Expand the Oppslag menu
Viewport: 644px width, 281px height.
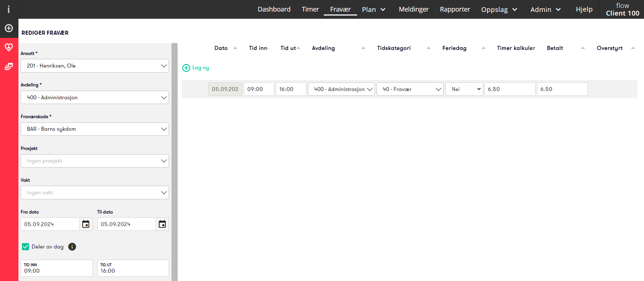click(499, 9)
